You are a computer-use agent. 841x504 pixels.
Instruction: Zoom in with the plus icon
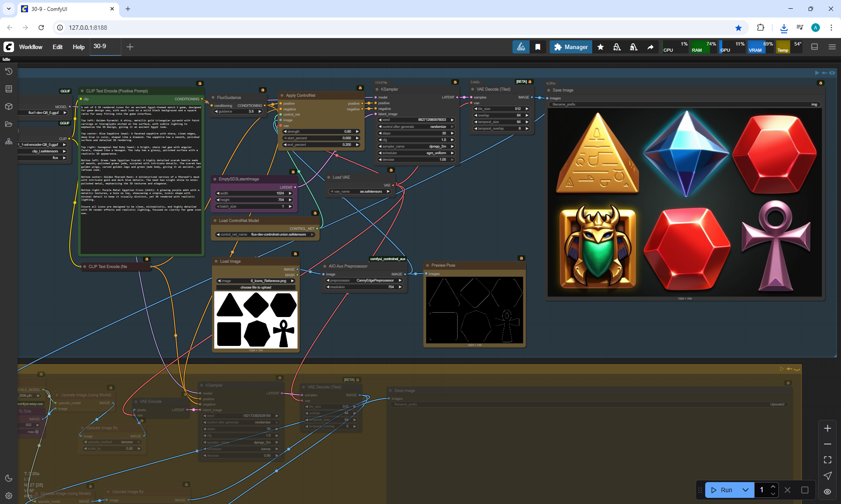coord(827,428)
